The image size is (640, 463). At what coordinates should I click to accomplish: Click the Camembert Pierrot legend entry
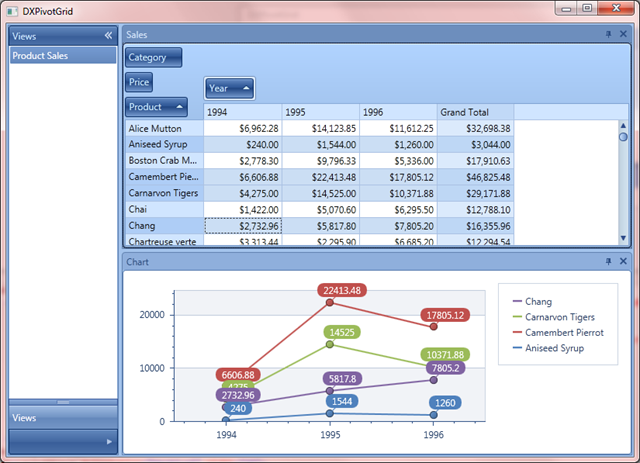tap(558, 332)
